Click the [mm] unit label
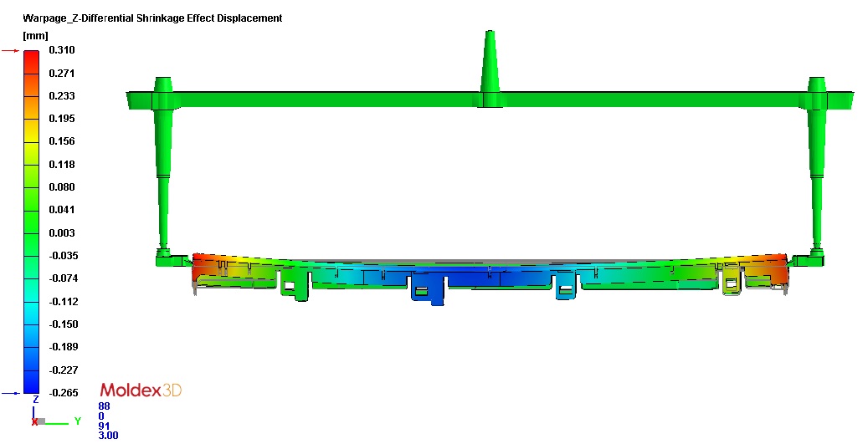This screenshot has width=868, height=444. pos(35,36)
